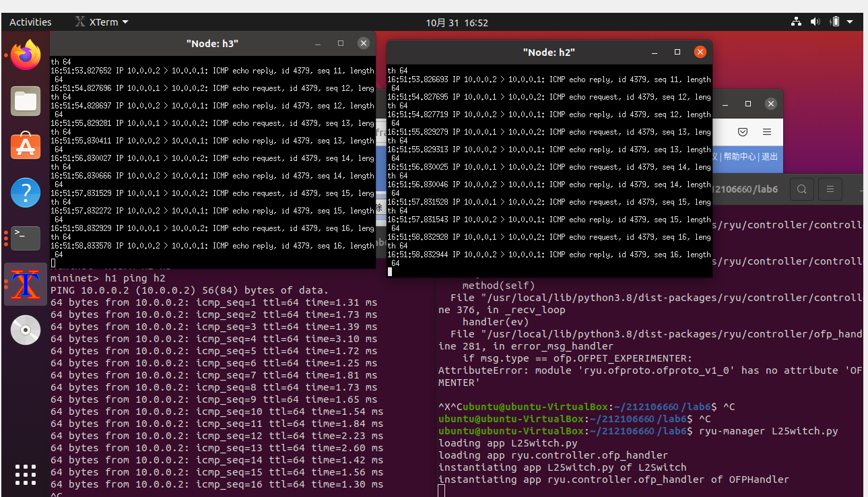Maximize the Node: h3 window
This screenshot has width=868, height=497.
341,43
